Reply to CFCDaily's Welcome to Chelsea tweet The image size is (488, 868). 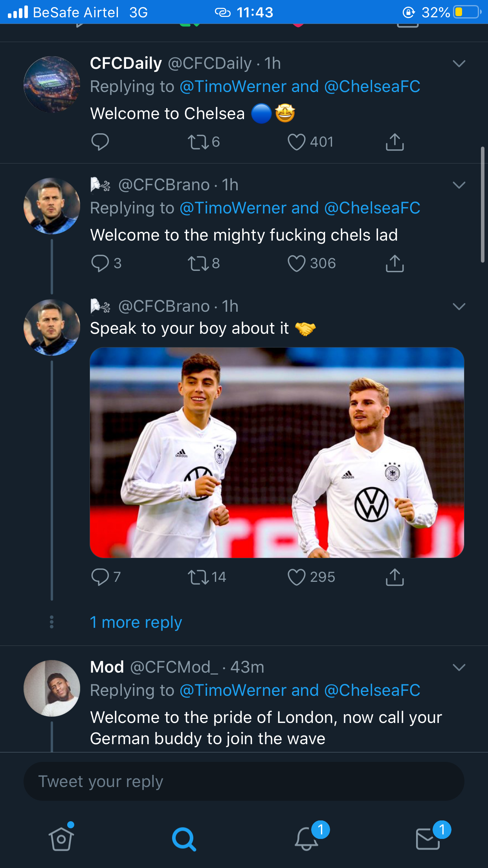(100, 142)
